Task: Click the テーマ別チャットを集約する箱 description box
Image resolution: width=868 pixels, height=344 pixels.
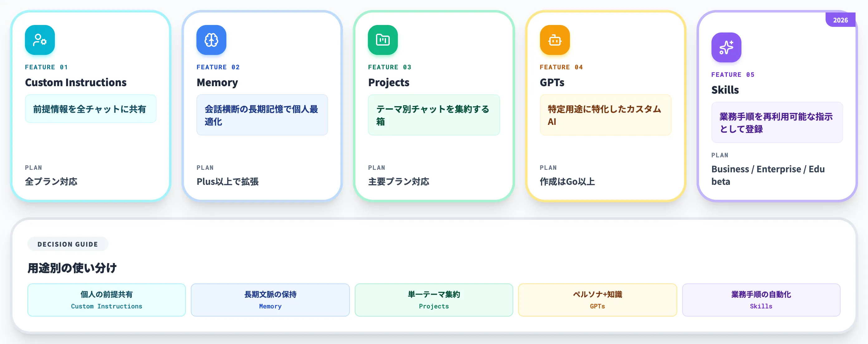Action: click(434, 115)
